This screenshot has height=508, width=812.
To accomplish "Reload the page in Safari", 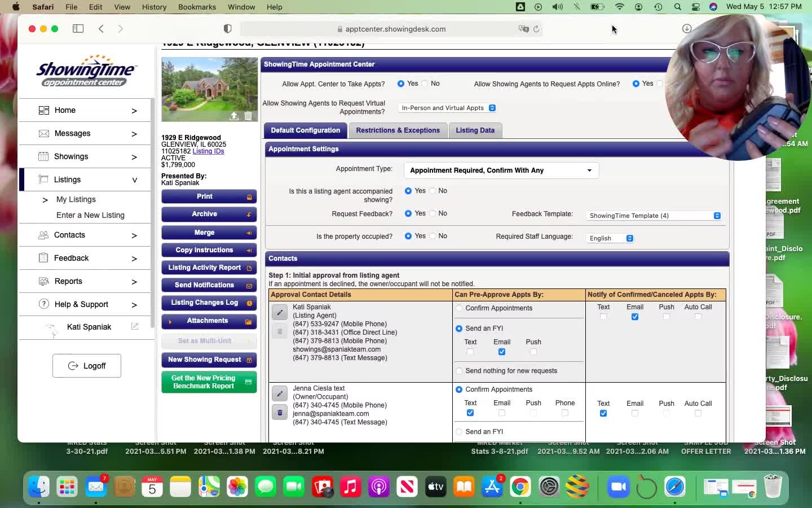I will (x=536, y=29).
